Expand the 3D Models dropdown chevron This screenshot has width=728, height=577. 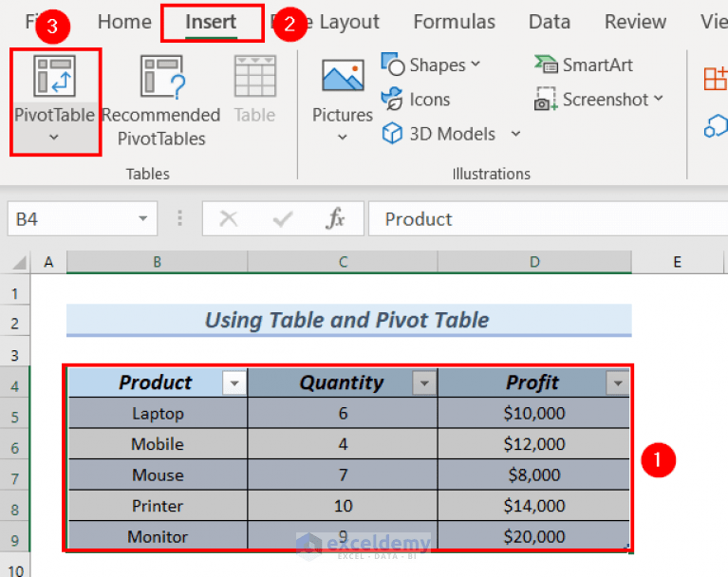[x=515, y=134]
